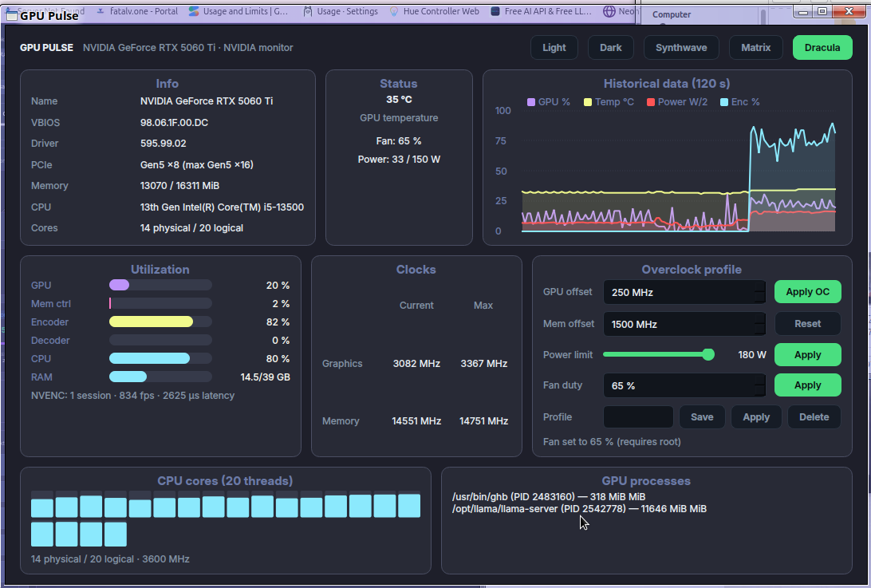Click the cyan Enc % legend swatch
This screenshot has width=871, height=588.
click(x=724, y=102)
